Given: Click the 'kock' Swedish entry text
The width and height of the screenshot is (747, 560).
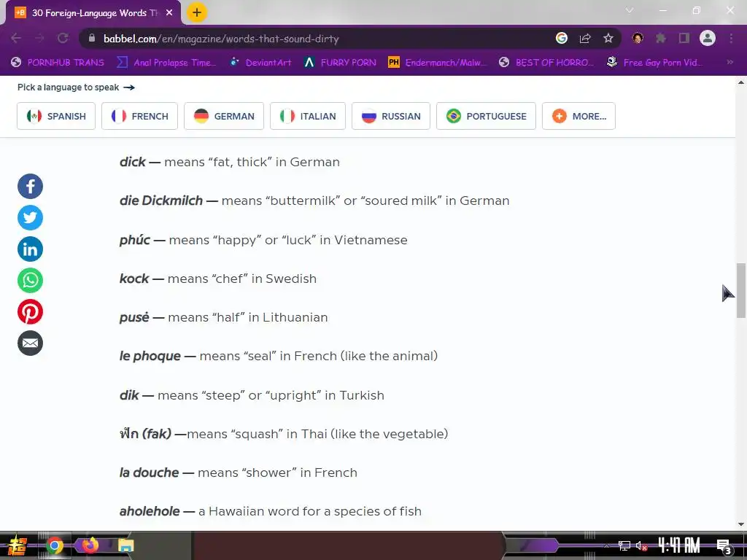Looking at the screenshot, I should pos(218,279).
